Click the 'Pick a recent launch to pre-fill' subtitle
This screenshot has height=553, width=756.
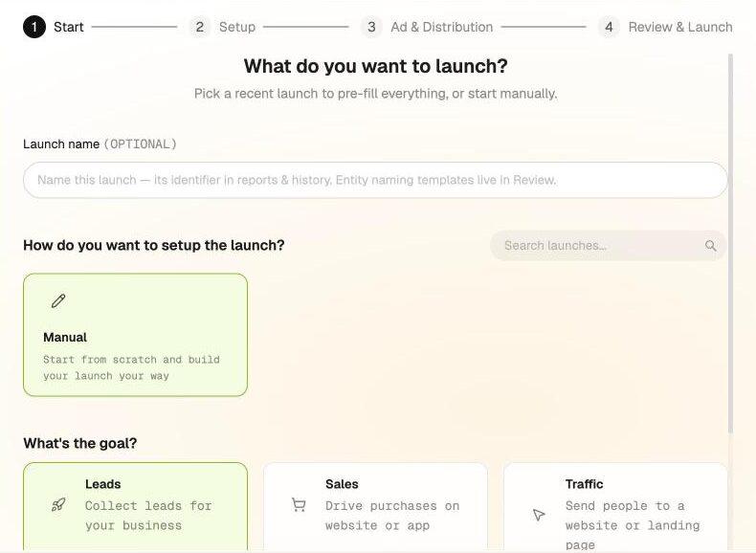coord(375,94)
